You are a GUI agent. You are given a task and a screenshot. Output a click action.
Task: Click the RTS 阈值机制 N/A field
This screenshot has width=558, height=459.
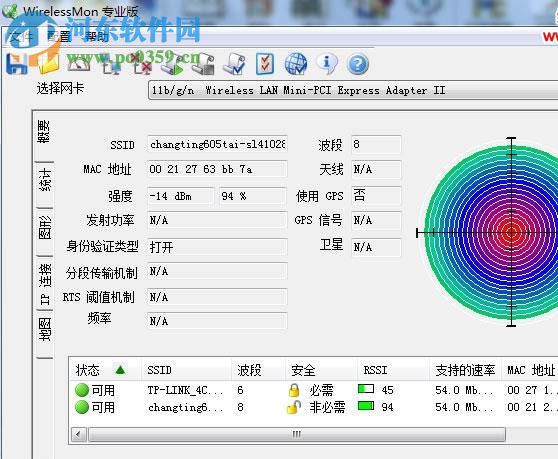pyautogui.click(x=217, y=297)
